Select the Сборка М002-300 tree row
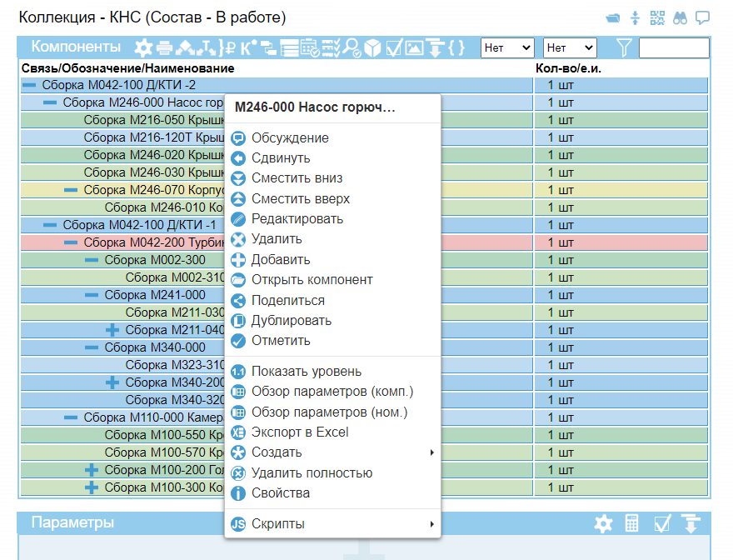Screen dimensions: 733x560 coord(155,261)
